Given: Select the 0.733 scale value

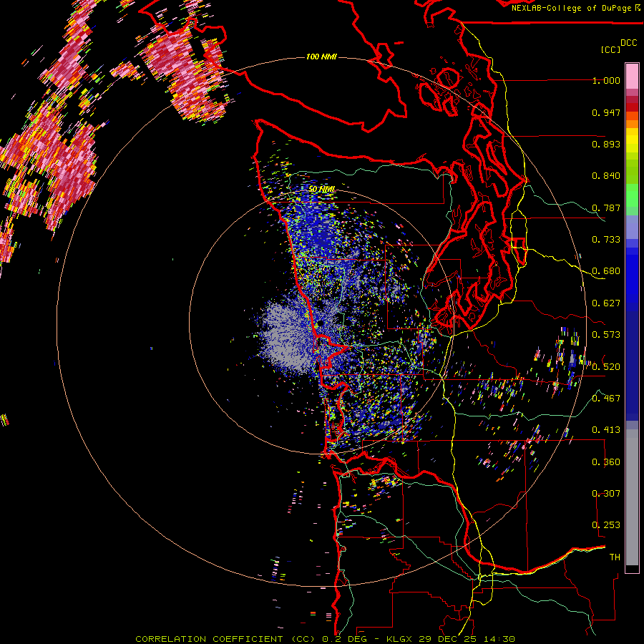Looking at the screenshot, I should 606,240.
